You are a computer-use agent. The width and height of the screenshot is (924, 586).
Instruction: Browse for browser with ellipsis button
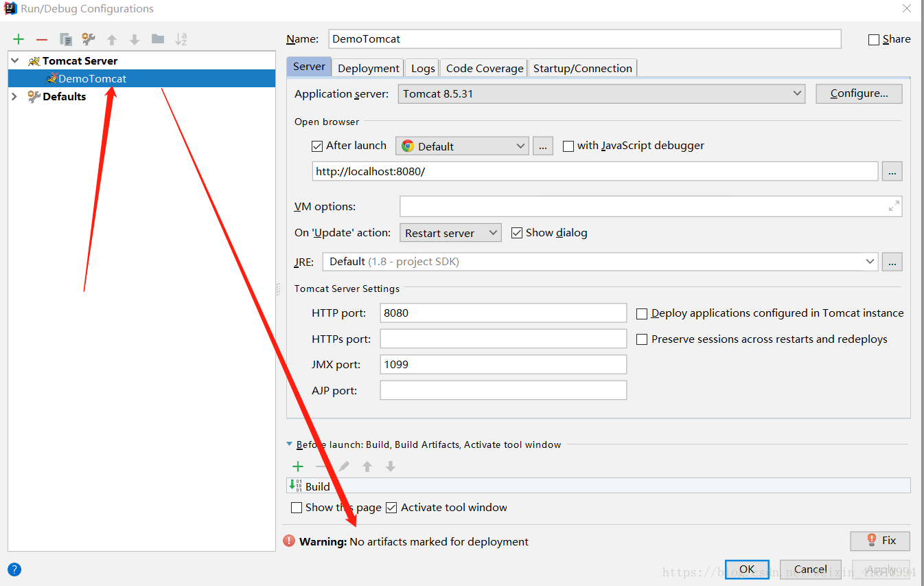coord(542,146)
